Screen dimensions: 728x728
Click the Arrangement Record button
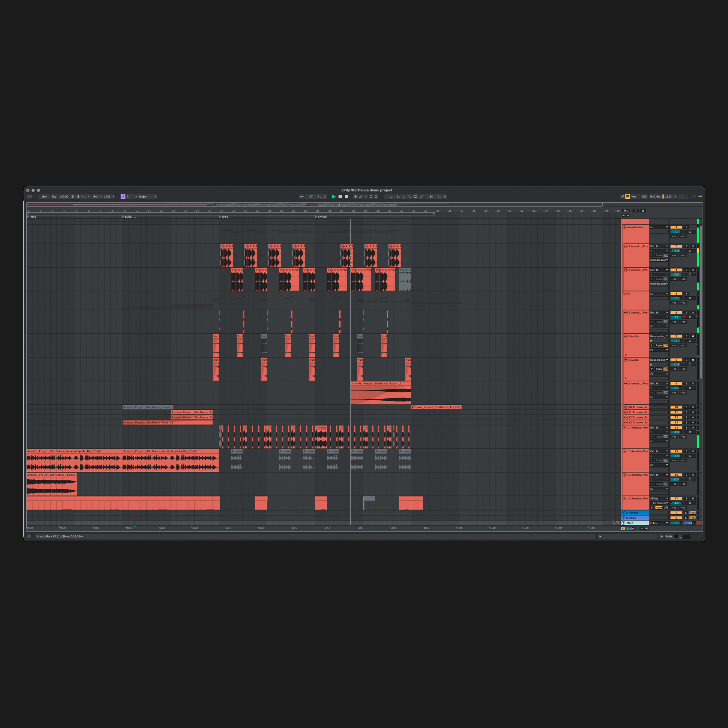click(x=347, y=197)
